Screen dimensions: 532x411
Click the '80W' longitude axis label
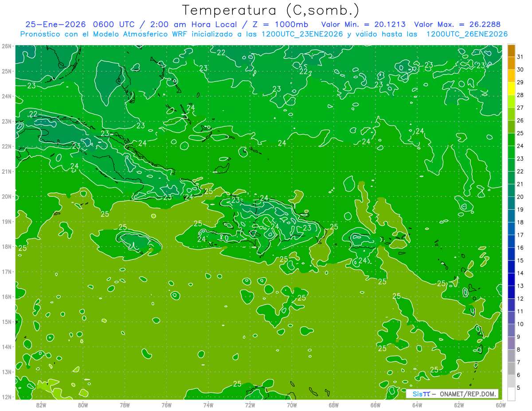coord(83,405)
